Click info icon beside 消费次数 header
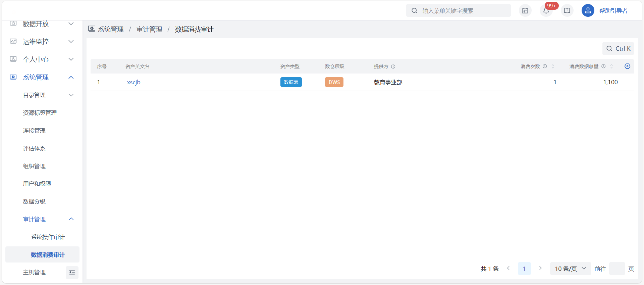 click(545, 66)
